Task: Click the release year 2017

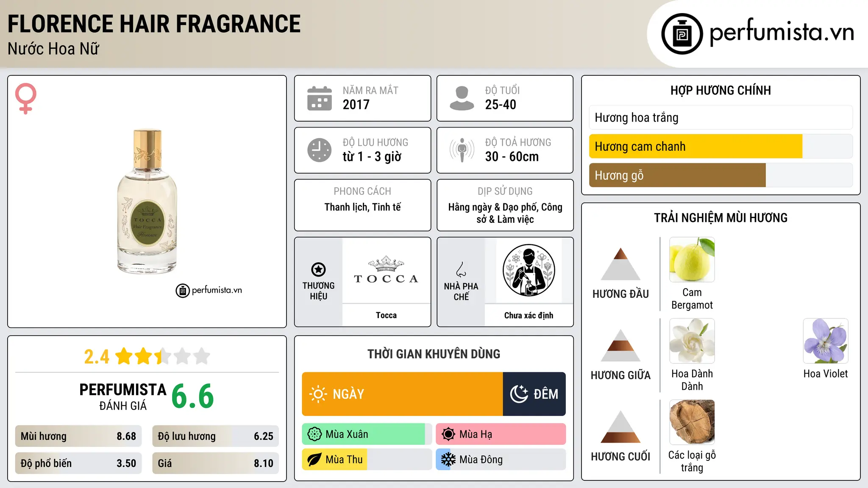Action: (356, 105)
